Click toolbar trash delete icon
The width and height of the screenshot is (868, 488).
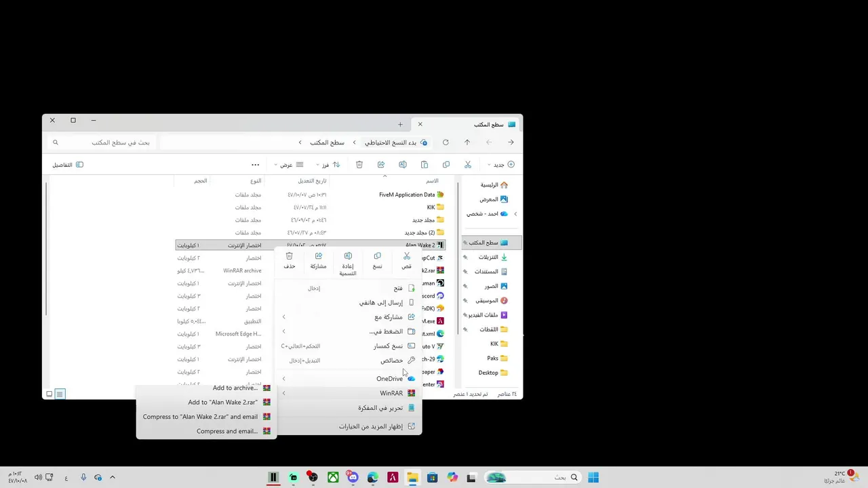(x=359, y=165)
